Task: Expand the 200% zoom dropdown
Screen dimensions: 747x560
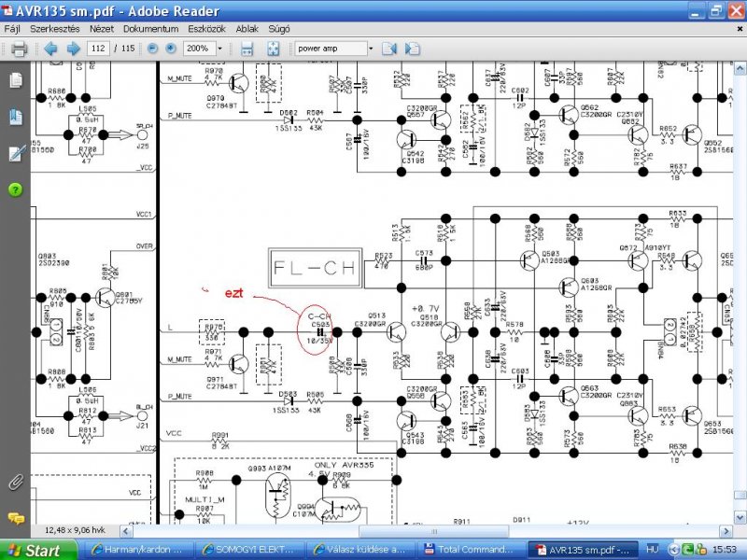Action: tap(219, 49)
